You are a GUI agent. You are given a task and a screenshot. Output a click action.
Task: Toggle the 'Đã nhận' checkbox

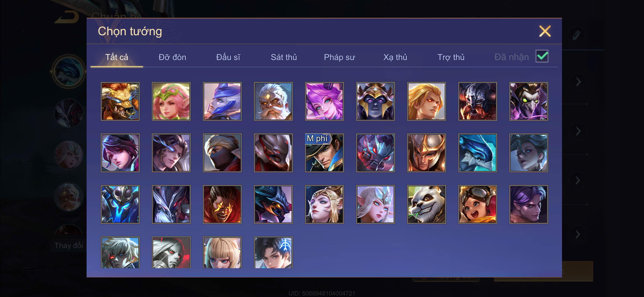tap(542, 56)
